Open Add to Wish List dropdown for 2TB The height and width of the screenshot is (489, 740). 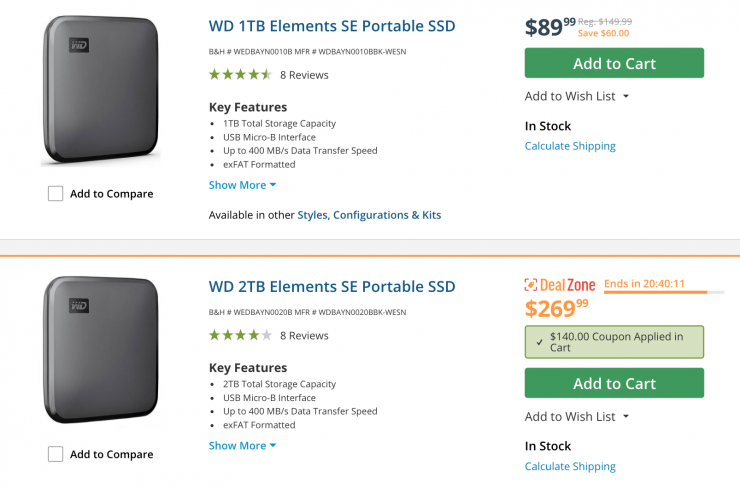pyautogui.click(x=577, y=416)
